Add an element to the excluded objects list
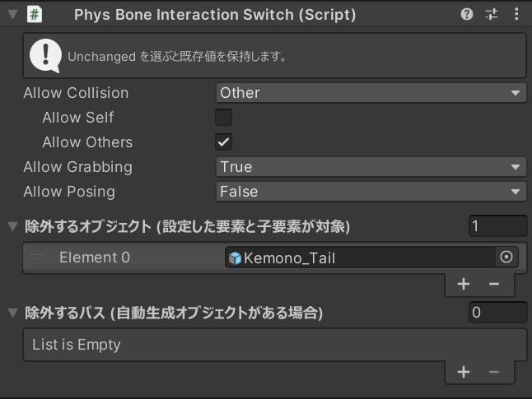The height and width of the screenshot is (399, 532). point(464,284)
